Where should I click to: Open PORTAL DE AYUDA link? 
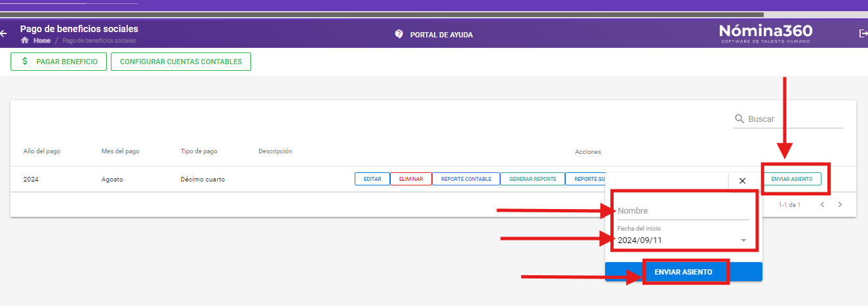point(441,35)
